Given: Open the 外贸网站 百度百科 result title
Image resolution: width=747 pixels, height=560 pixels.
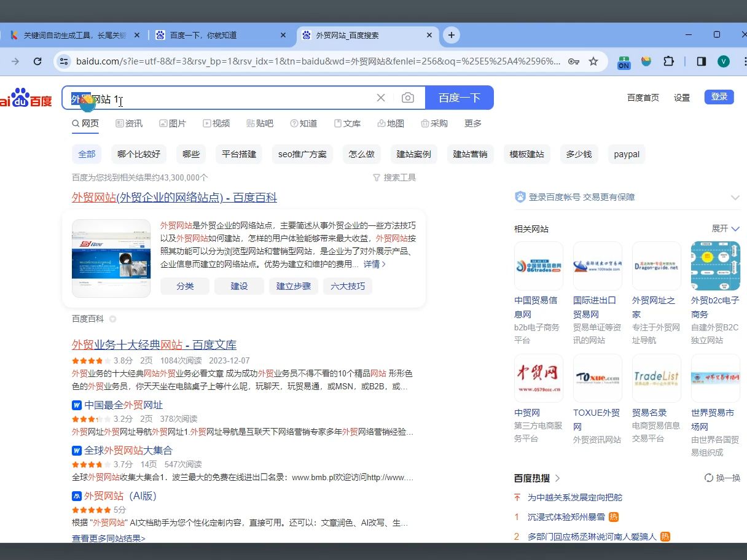Looking at the screenshot, I should click(174, 198).
